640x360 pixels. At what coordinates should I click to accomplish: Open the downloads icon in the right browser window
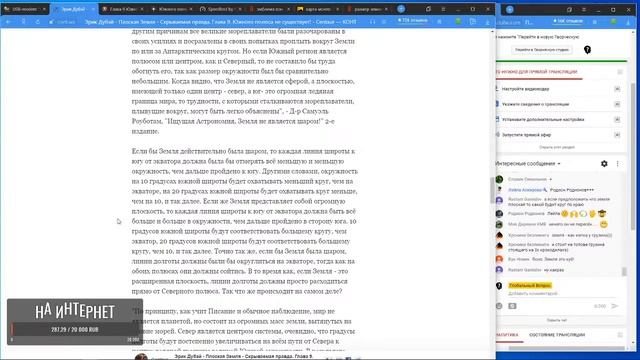click(628, 22)
